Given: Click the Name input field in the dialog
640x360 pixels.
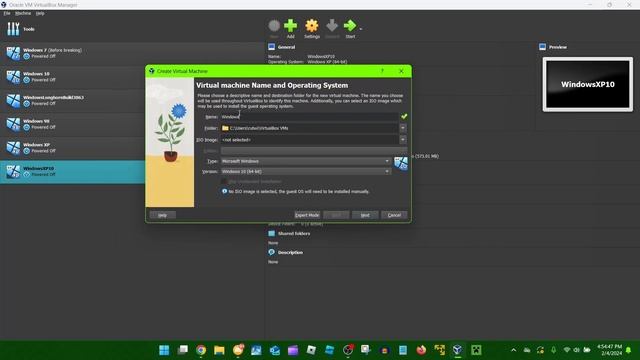Looking at the screenshot, I should coord(309,117).
